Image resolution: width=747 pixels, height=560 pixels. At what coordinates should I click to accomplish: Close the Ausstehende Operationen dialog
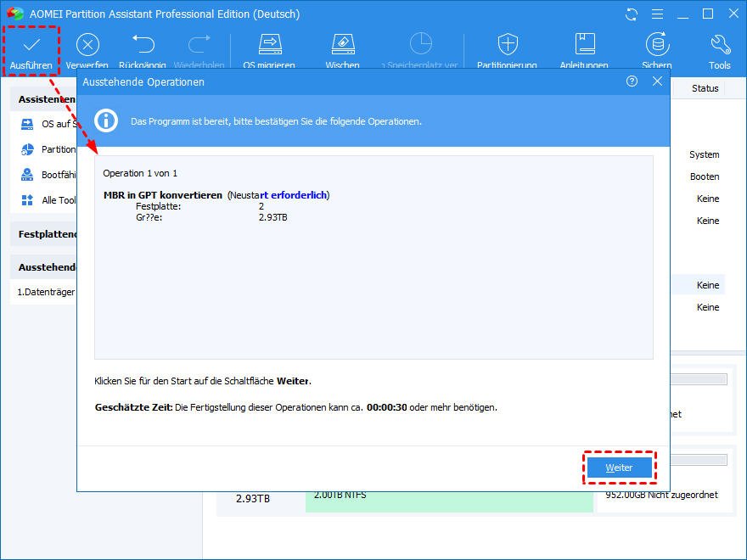pos(657,81)
